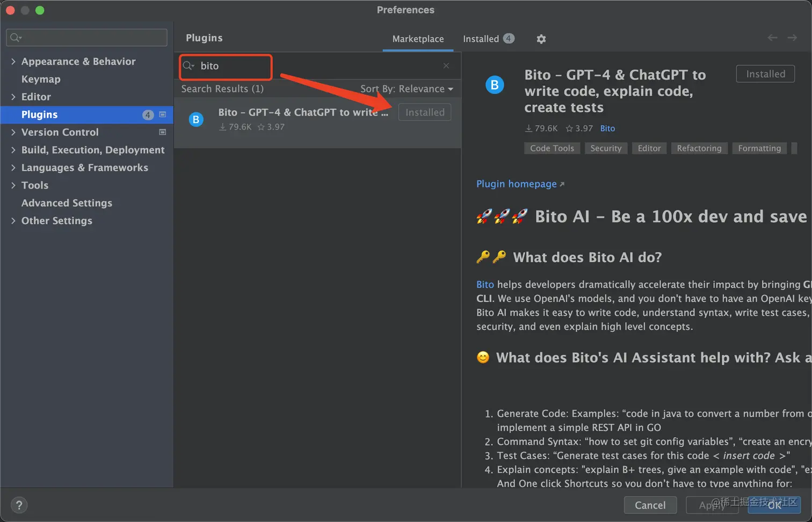The width and height of the screenshot is (812, 522).
Task: Focus the settings search field
Action: pos(86,38)
